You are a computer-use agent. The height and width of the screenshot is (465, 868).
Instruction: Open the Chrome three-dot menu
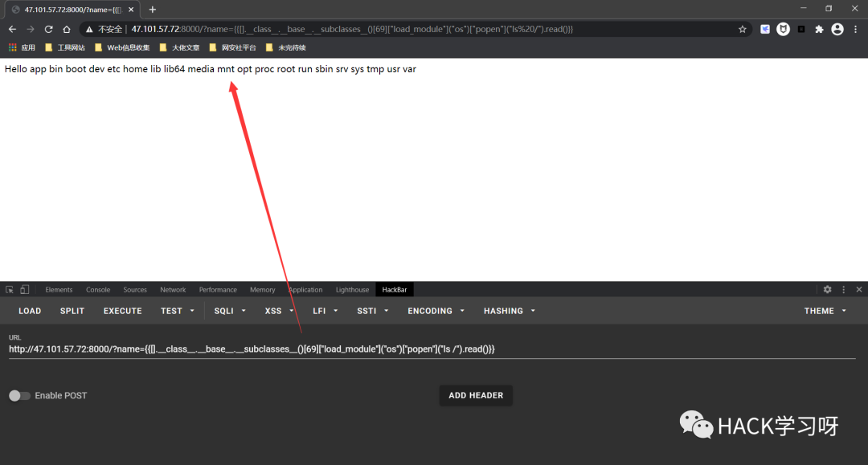coord(856,29)
